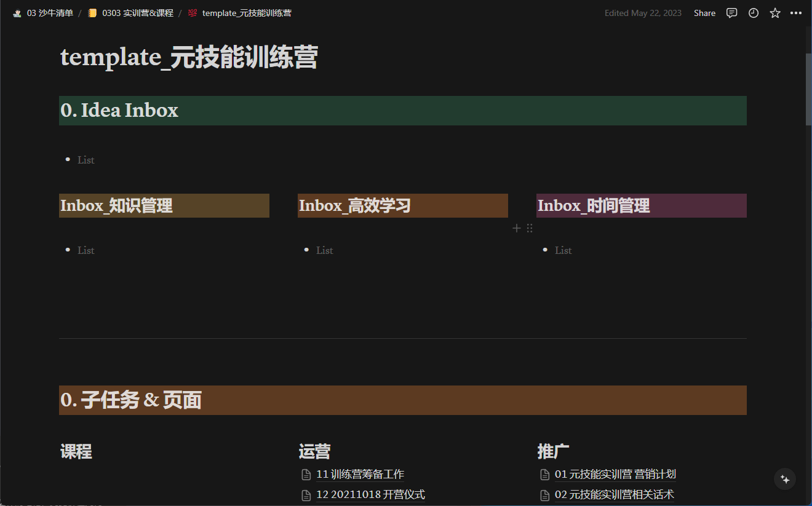Click empty List bullet under Idea Inbox
Image resolution: width=812 pixels, height=506 pixels.
(x=86, y=160)
